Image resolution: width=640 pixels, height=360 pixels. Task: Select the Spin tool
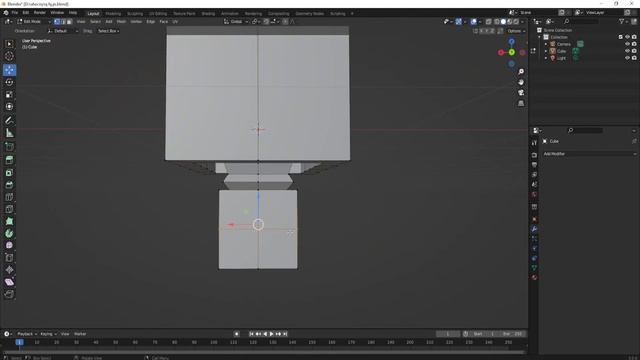coord(9,233)
